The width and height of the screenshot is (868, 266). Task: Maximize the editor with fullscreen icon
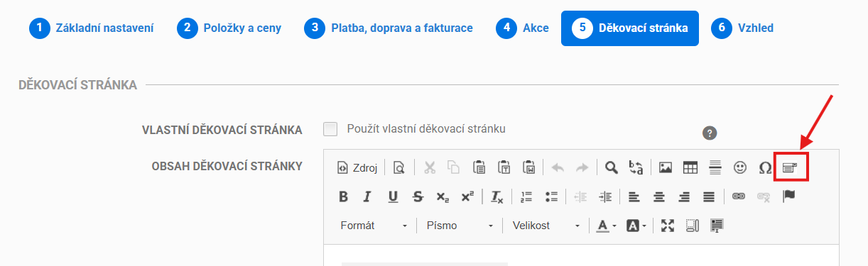[x=667, y=226]
